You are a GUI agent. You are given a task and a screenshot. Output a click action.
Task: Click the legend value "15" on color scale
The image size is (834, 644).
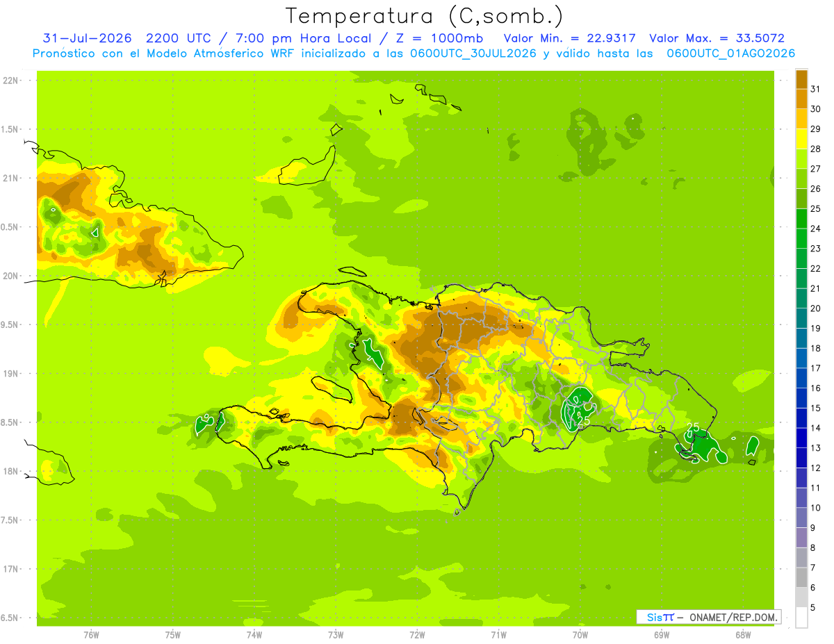pyautogui.click(x=815, y=408)
